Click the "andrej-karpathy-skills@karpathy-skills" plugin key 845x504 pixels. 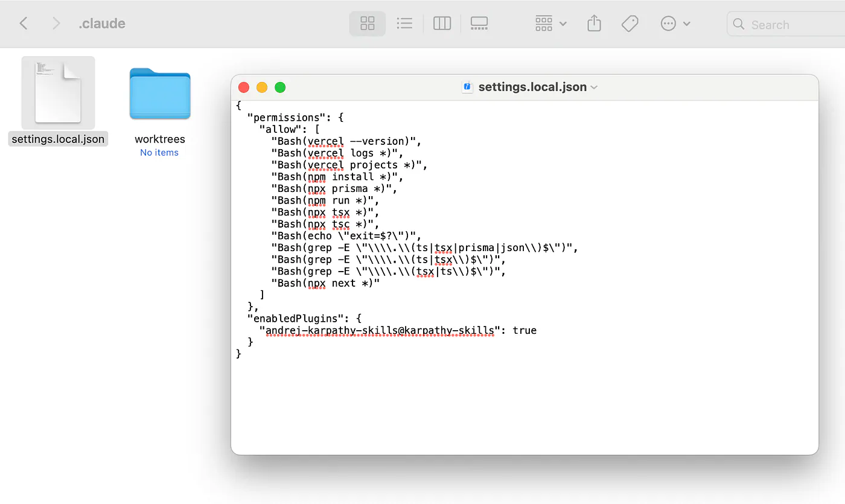[x=380, y=331]
